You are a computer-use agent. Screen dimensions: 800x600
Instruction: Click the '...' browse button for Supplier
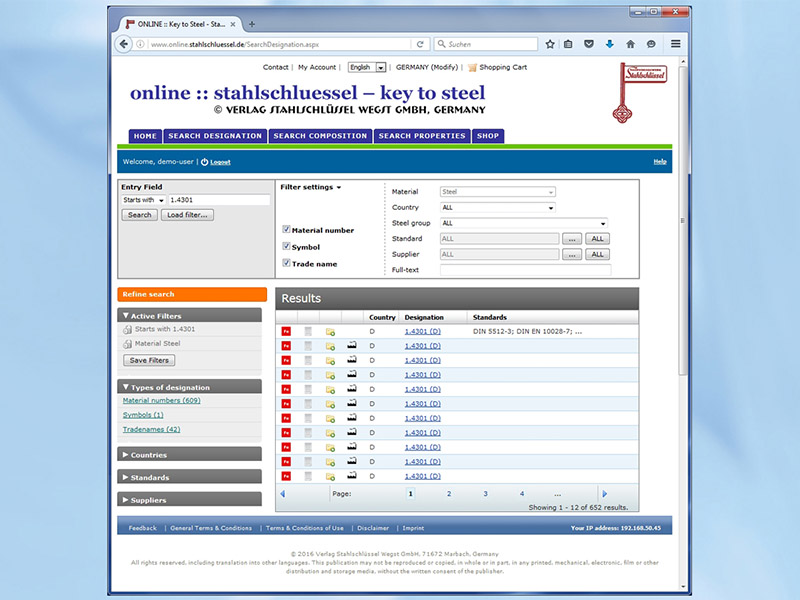pos(572,255)
